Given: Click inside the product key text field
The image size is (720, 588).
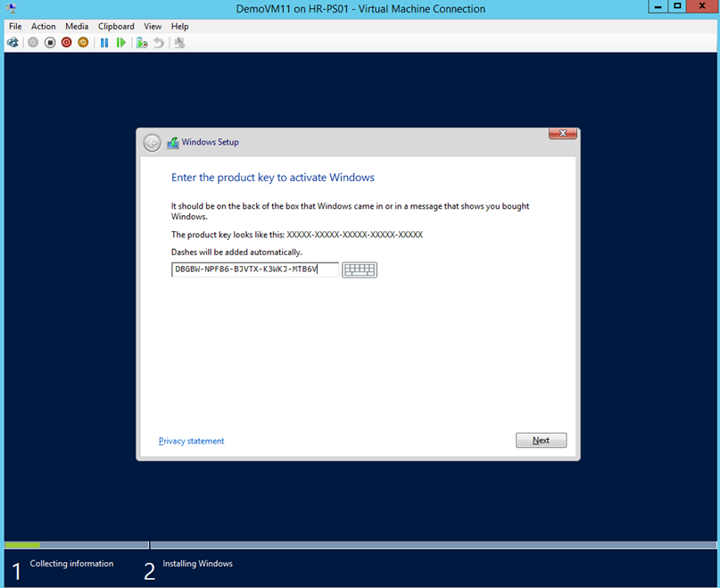Looking at the screenshot, I should coord(255,269).
